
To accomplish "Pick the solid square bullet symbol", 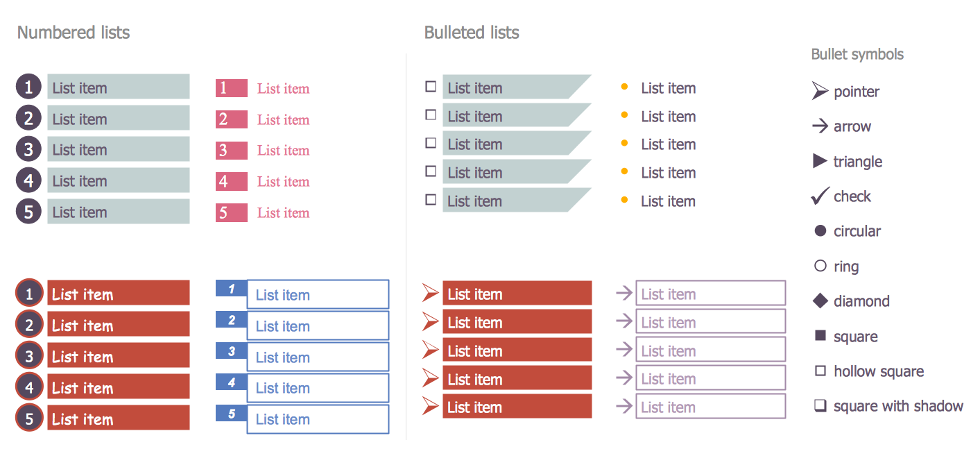I will coord(820,336).
